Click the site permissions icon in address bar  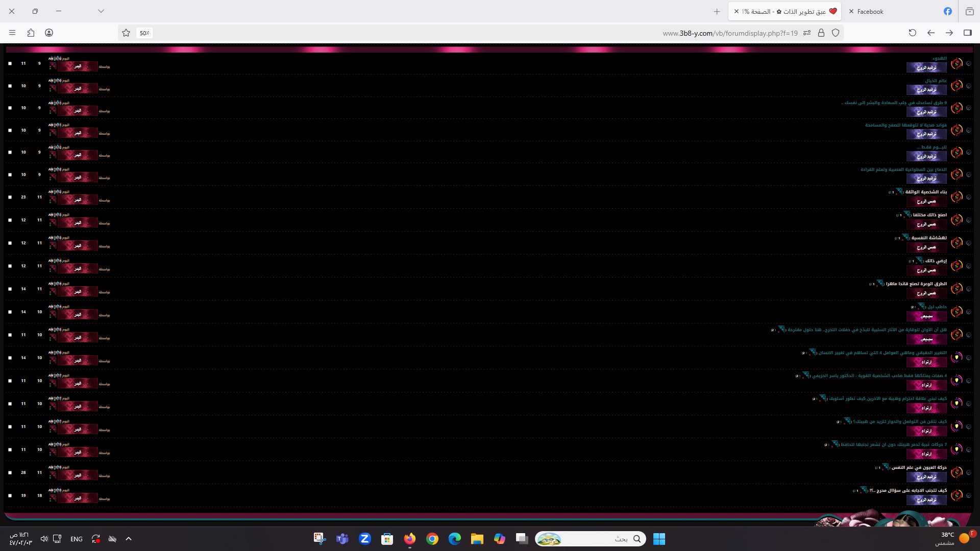pyautogui.click(x=807, y=33)
